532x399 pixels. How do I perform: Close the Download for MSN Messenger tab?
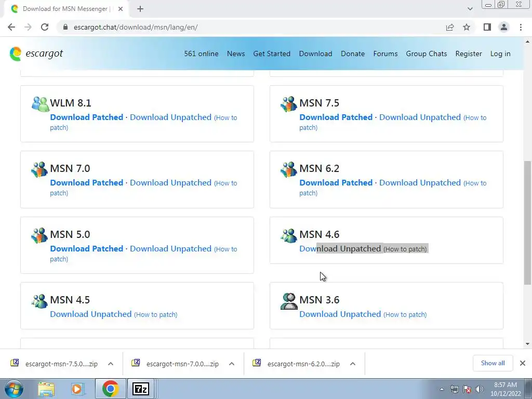(121, 9)
